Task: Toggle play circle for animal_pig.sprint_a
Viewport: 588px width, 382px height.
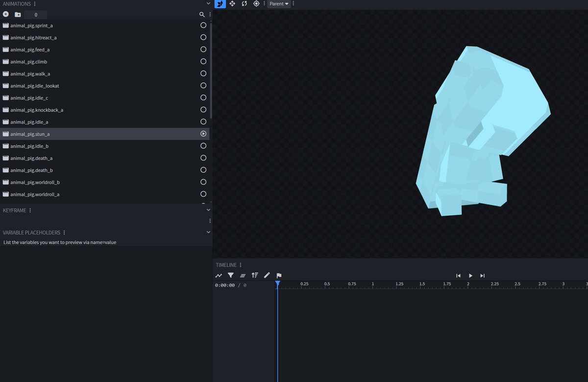Action: pyautogui.click(x=203, y=25)
